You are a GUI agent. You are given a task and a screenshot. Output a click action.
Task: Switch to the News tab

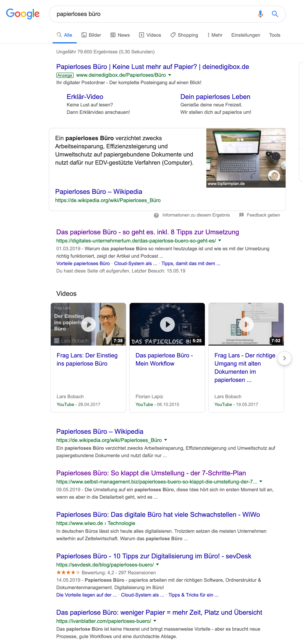click(x=120, y=35)
